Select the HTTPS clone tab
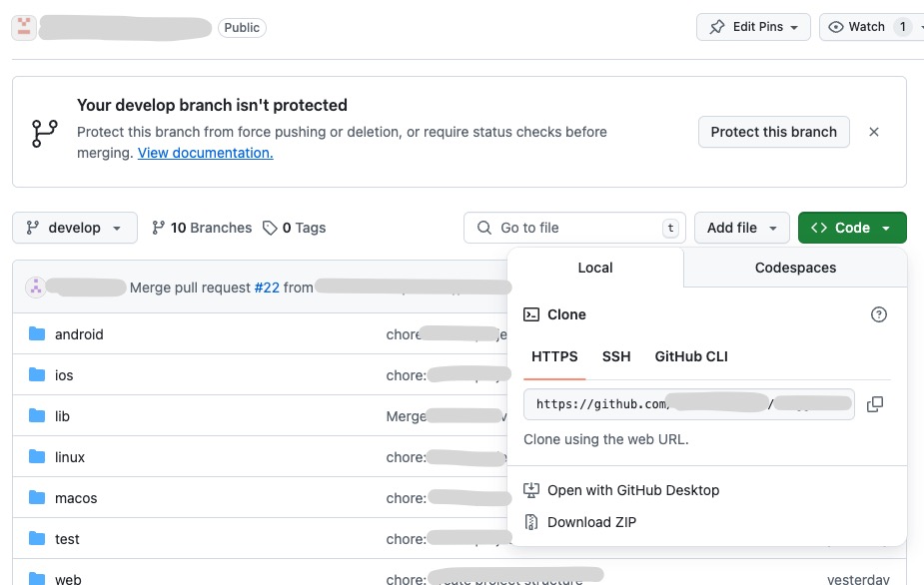 pos(554,356)
